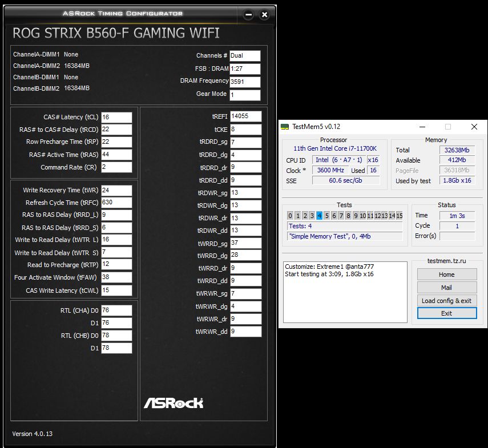Click the tWRWR_sg value field
This screenshot has width=488, height=448.
click(246, 294)
